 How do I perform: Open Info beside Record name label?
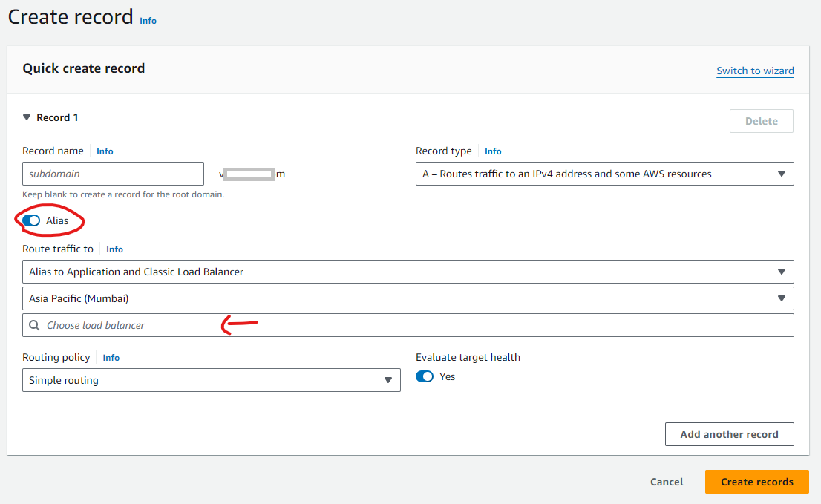coord(105,151)
